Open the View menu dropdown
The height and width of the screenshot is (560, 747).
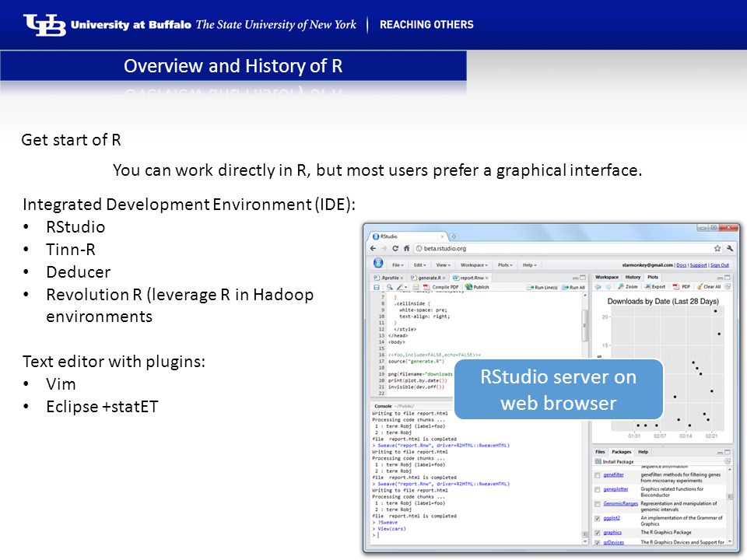pyautogui.click(x=443, y=265)
